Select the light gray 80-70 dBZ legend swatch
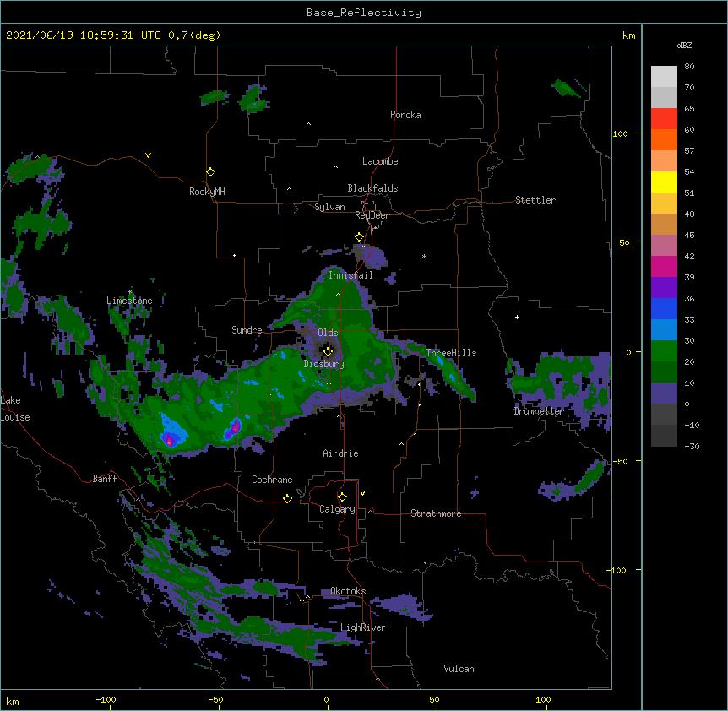 (664, 76)
